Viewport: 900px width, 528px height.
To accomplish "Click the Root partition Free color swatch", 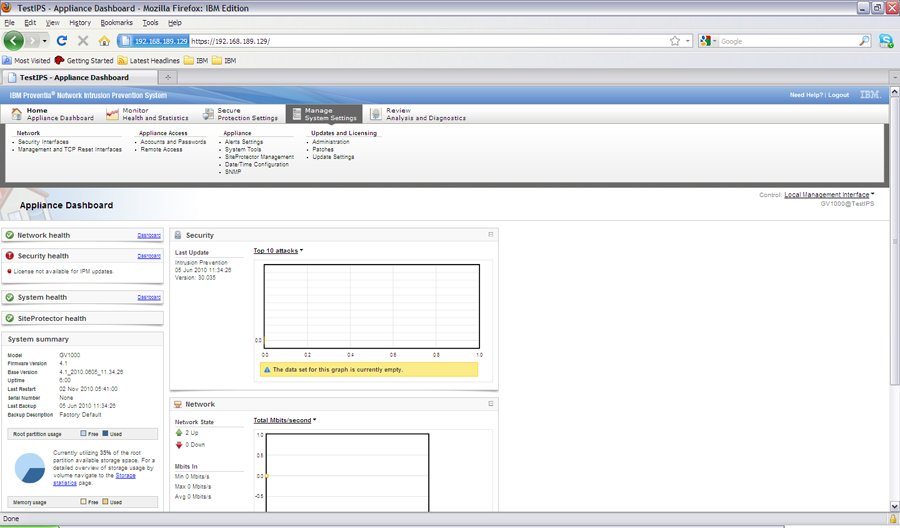I will pos(83,433).
